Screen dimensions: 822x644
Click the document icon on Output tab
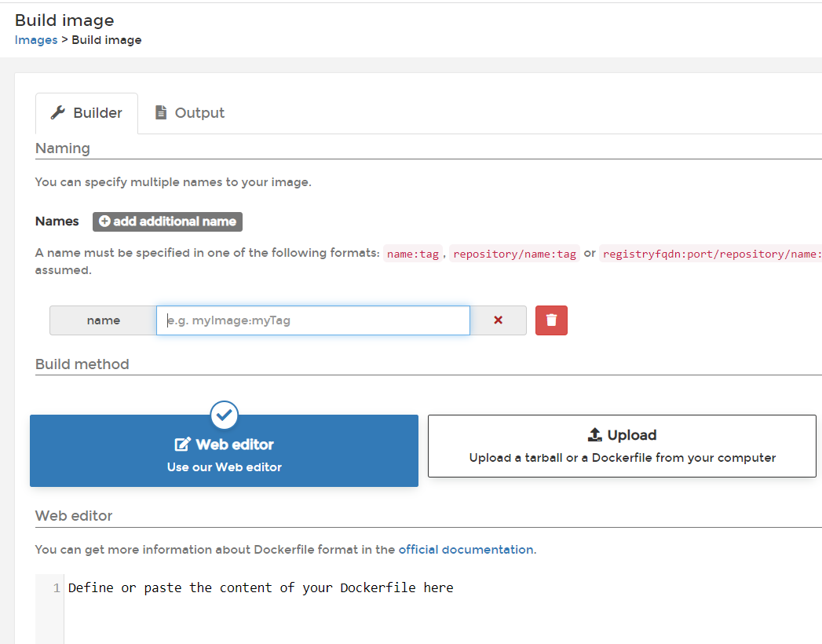161,112
